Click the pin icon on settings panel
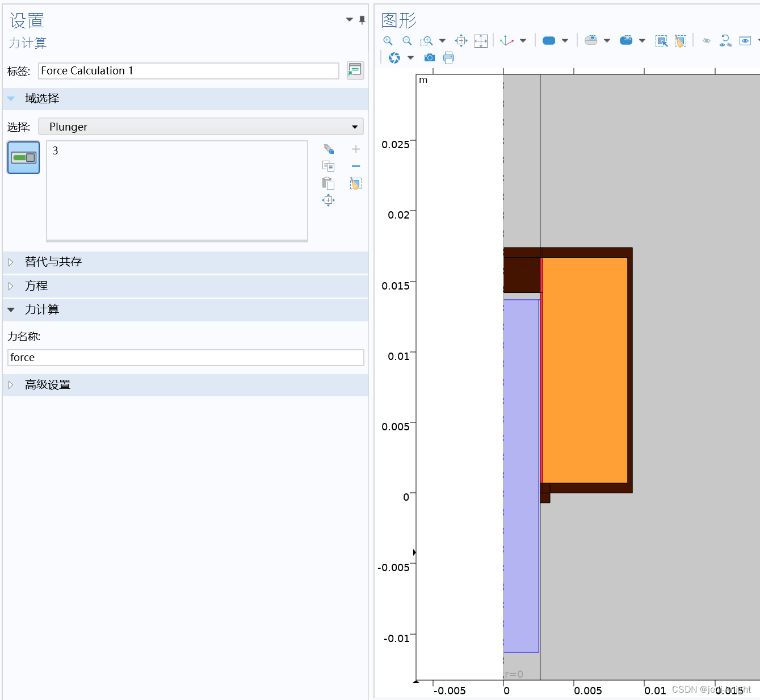 pos(362,20)
